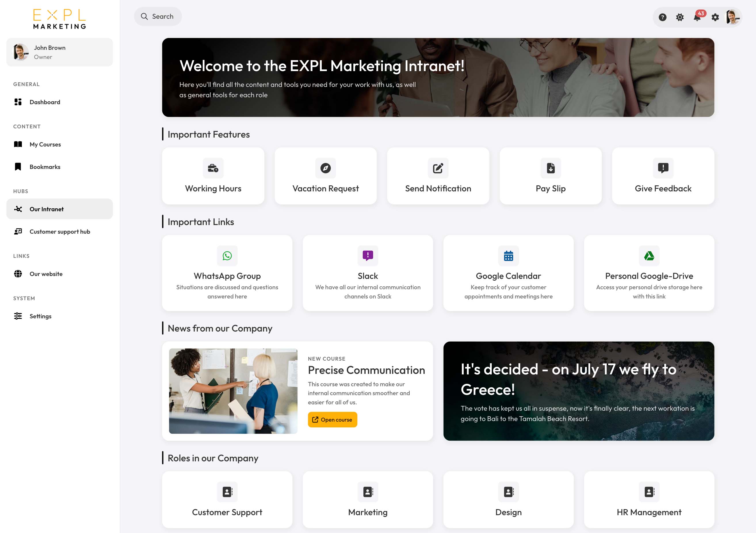Click the Our Intranet hub icon
The height and width of the screenshot is (533, 756).
click(18, 209)
